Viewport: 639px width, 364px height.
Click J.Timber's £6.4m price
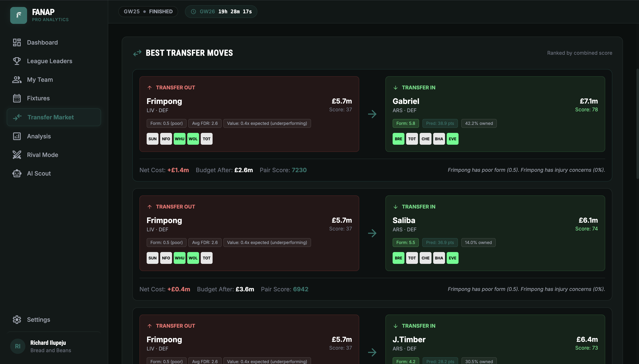pos(587,339)
